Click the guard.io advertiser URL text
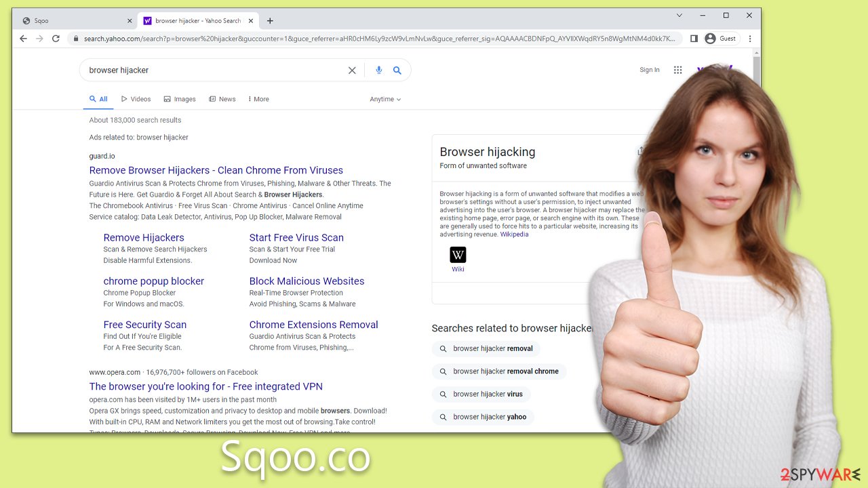 [102, 156]
